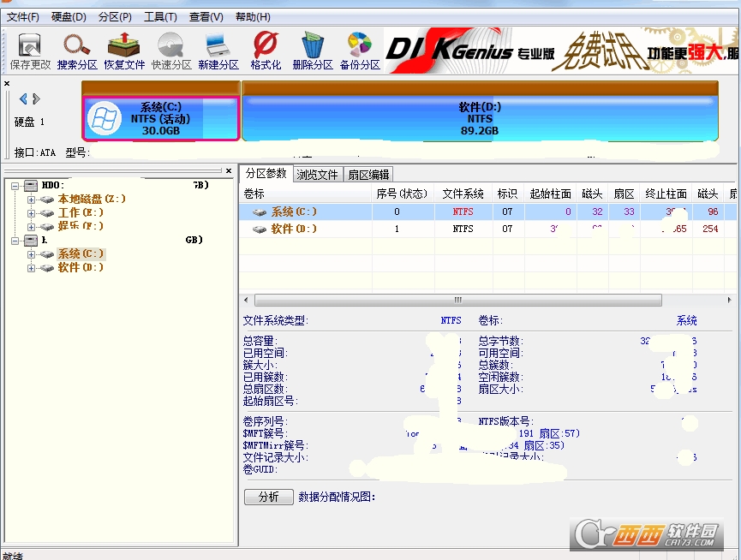
Task: Expand the 系统 (C:) tree node
Action: point(31,254)
